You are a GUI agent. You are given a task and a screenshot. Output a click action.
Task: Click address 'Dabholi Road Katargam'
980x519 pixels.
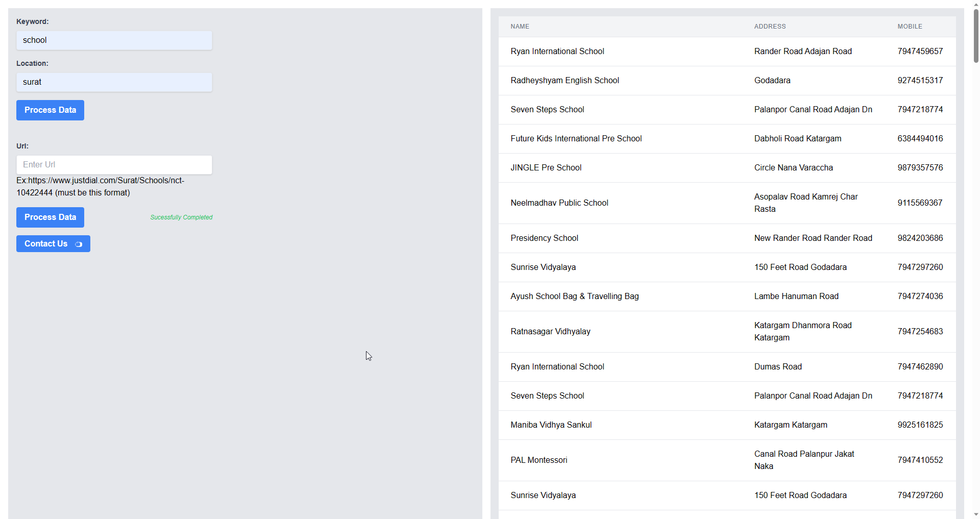click(x=798, y=139)
